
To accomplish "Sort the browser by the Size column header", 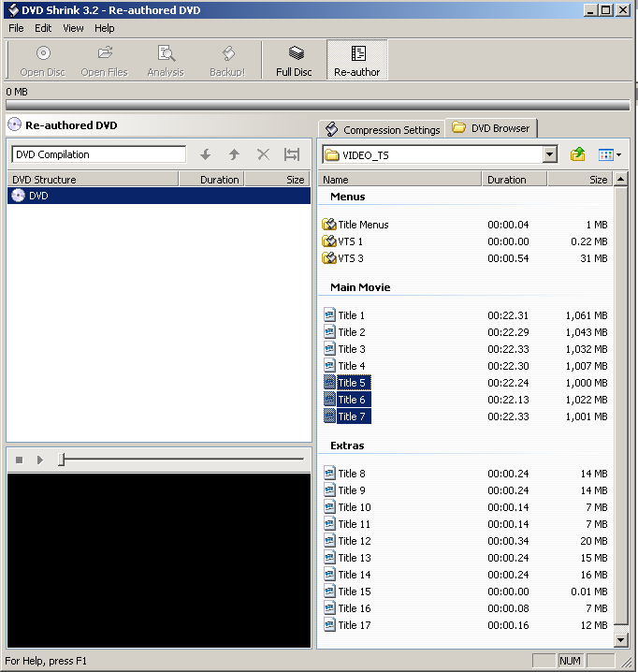I will click(581, 179).
